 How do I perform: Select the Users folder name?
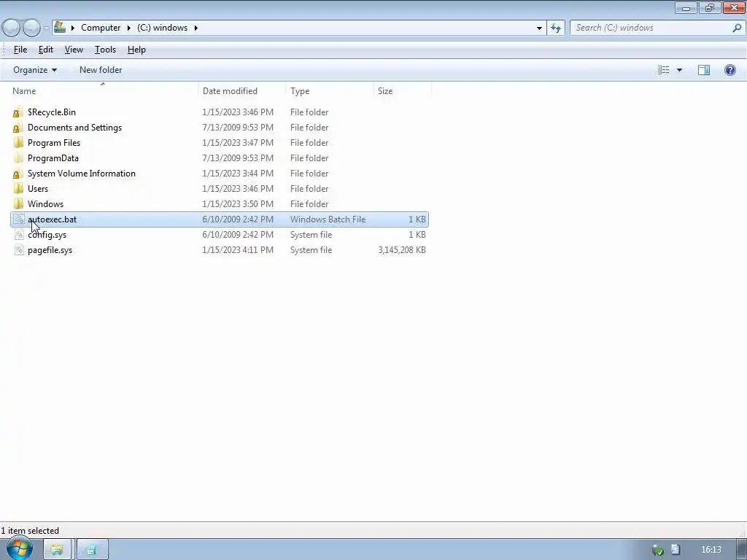point(38,189)
